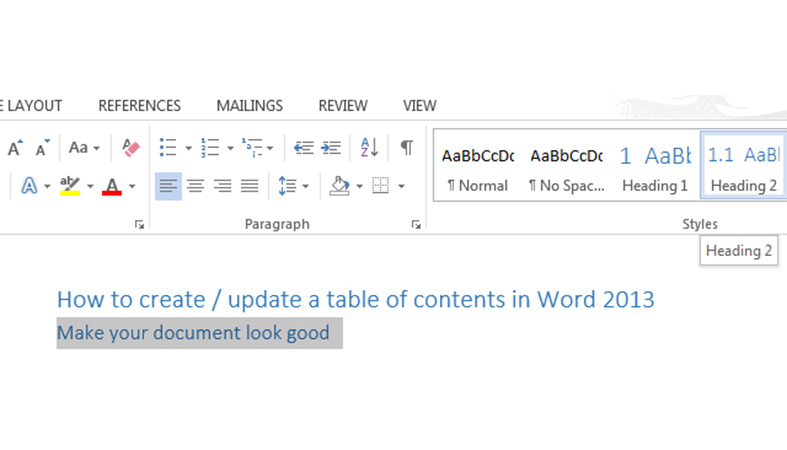This screenshot has width=787, height=450.
Task: Expand Text Effects dropdown arrow
Action: click(x=47, y=187)
